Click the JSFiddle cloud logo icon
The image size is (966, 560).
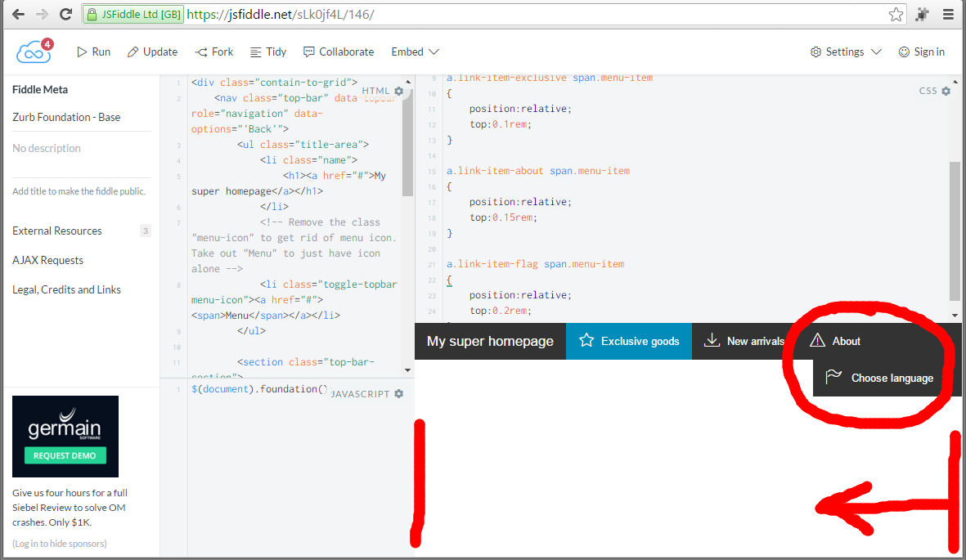coord(34,52)
